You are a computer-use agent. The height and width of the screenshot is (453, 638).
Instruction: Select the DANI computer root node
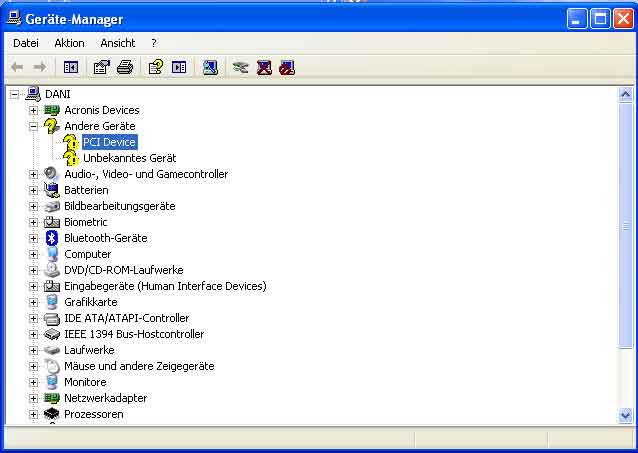(57, 94)
